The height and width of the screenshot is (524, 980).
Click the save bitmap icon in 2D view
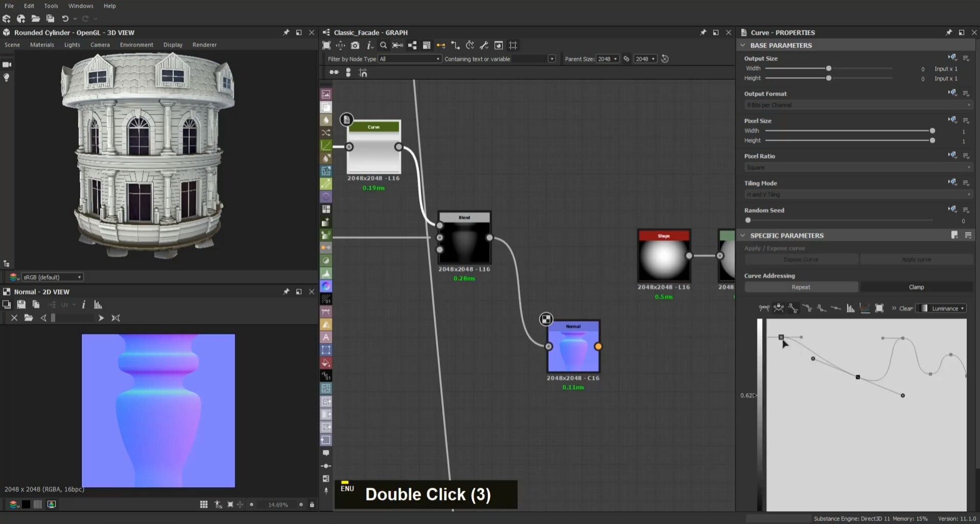click(21, 305)
